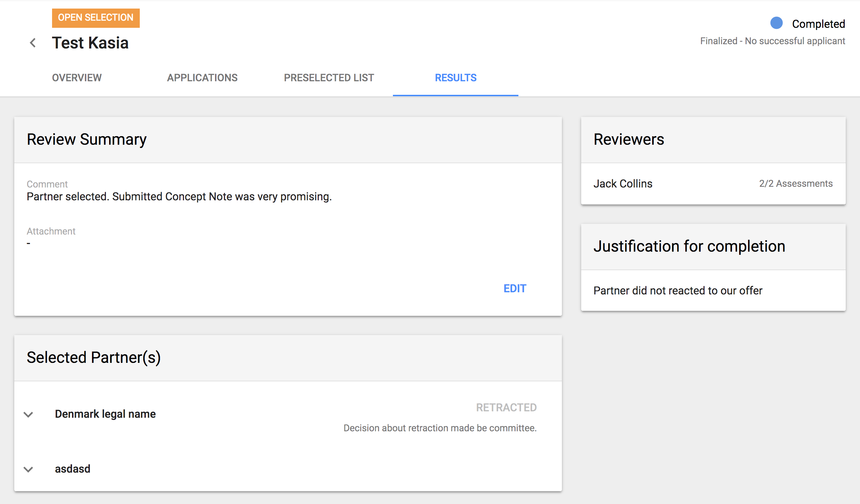Open the Overview tab
Image resolution: width=860 pixels, height=504 pixels.
tap(77, 78)
